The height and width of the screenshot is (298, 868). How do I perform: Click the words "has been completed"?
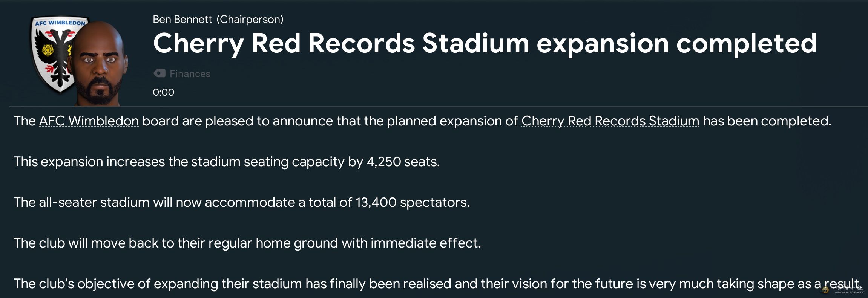click(767, 121)
